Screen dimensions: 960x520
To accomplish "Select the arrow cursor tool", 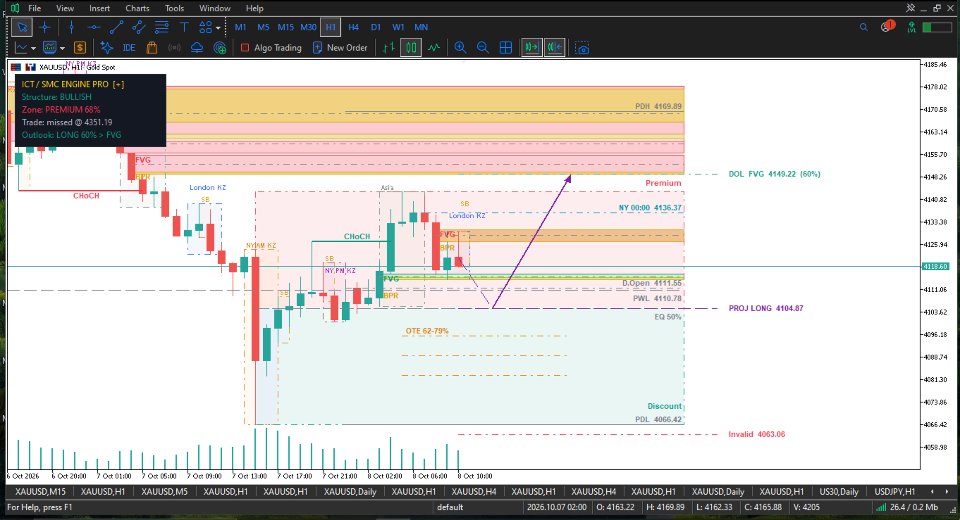I will coord(22,27).
